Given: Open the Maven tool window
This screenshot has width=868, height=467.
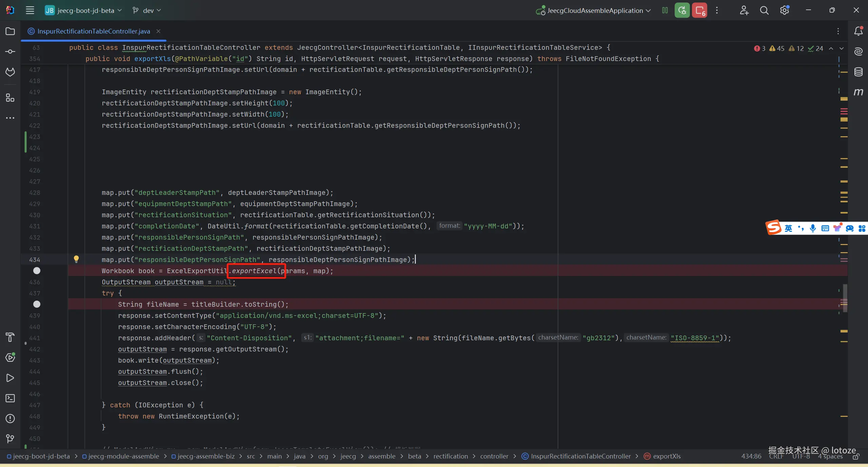Looking at the screenshot, I should click(x=858, y=92).
